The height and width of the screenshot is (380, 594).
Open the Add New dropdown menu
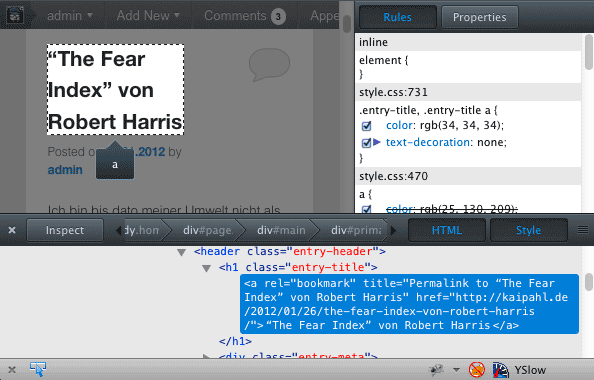pyautogui.click(x=148, y=16)
